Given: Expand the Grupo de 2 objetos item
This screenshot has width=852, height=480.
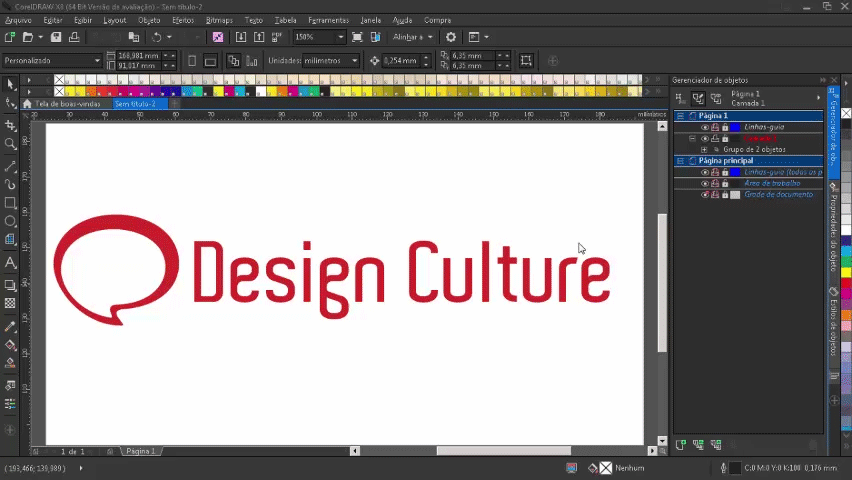Looking at the screenshot, I should click(704, 150).
